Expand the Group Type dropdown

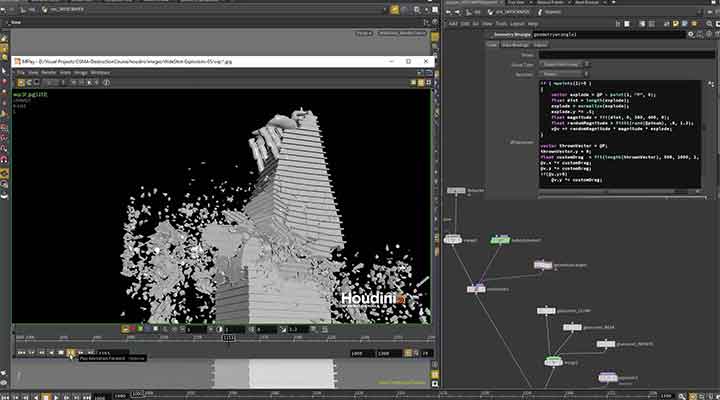[566, 64]
